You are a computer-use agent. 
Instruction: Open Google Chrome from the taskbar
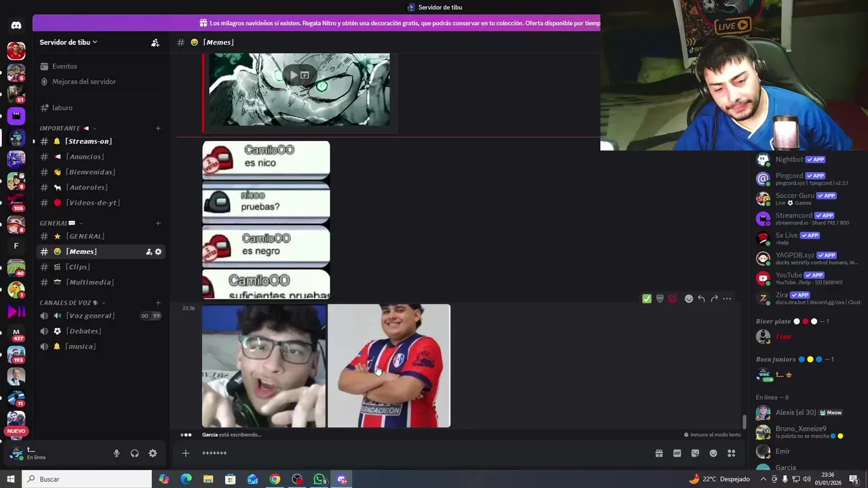click(275, 479)
